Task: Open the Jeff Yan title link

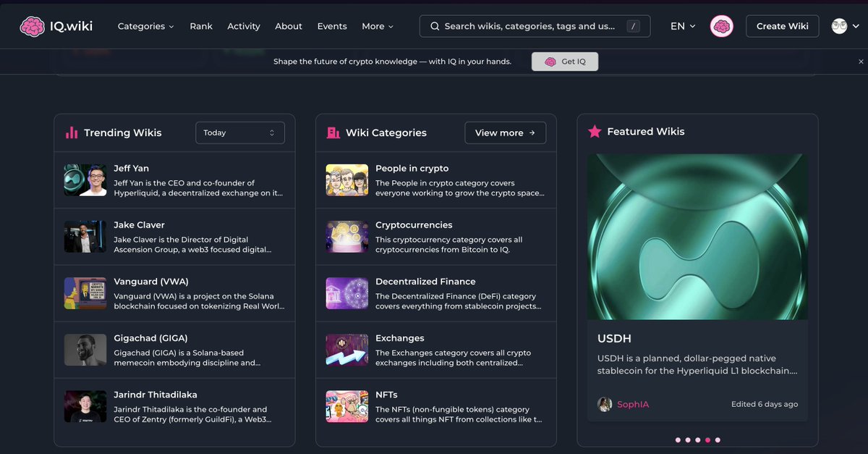Action: point(132,168)
